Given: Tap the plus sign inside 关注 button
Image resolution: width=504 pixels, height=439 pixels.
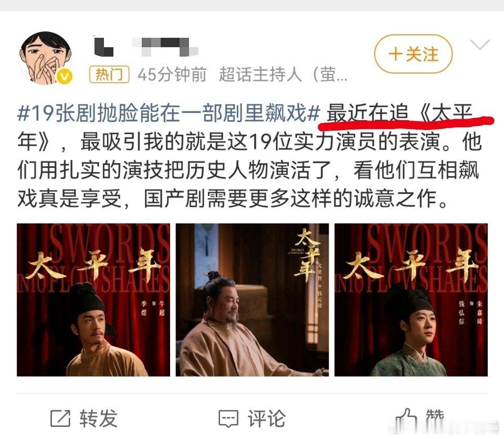Looking at the screenshot, I should tap(395, 54).
